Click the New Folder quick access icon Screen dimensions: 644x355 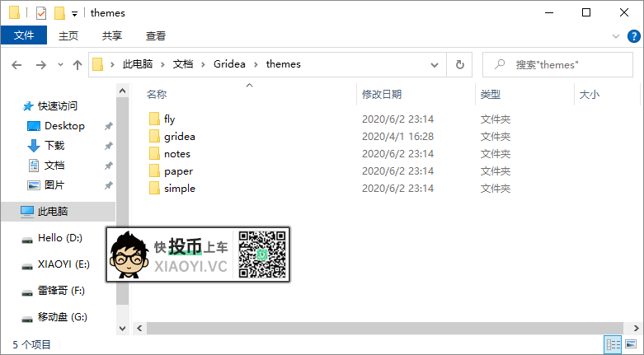pyautogui.click(x=59, y=13)
